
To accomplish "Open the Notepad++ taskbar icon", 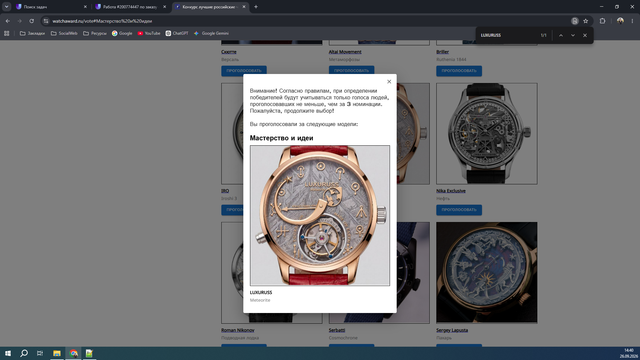I will 89,353.
